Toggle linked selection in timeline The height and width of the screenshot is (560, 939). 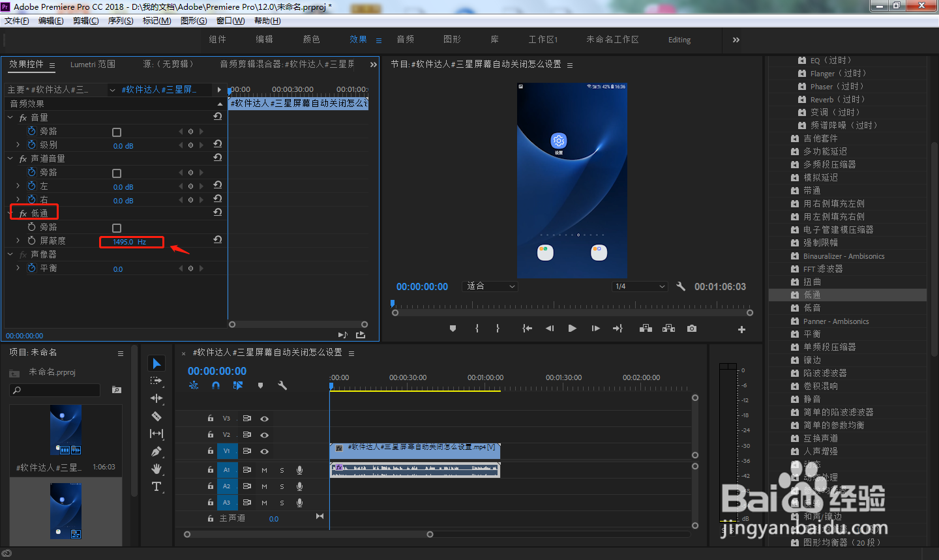coord(238,385)
